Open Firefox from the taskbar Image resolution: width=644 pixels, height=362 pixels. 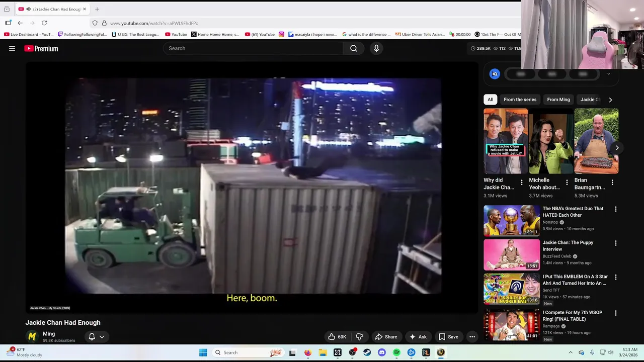click(x=308, y=352)
